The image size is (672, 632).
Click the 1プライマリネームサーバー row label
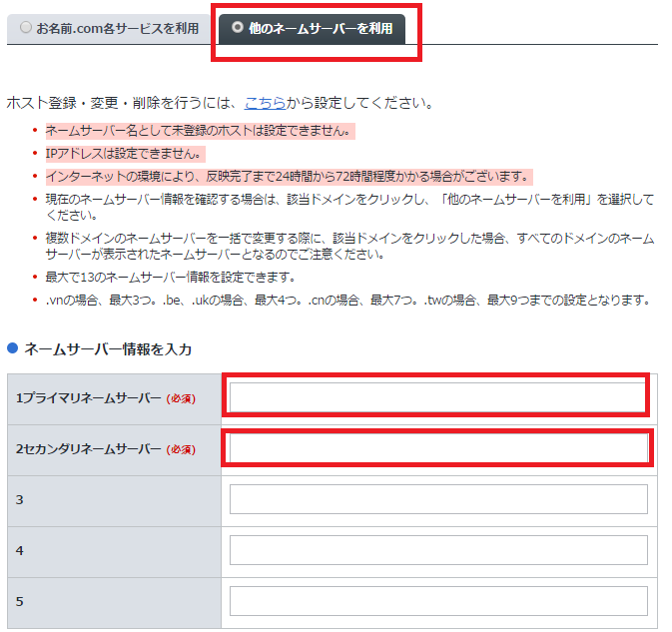(88, 397)
